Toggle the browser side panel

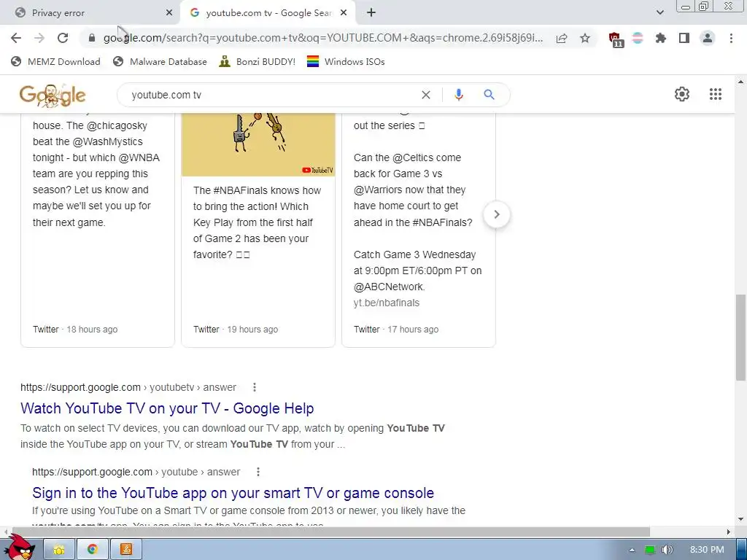coord(684,38)
